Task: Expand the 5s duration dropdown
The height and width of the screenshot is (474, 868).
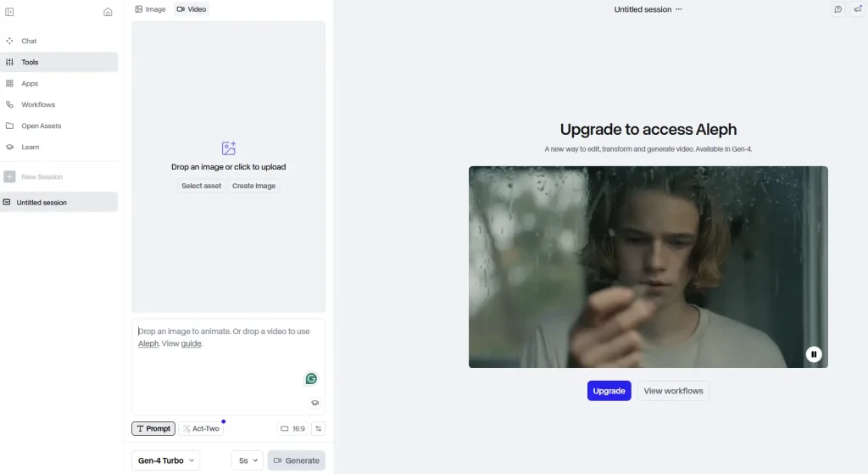Action: pos(247,460)
